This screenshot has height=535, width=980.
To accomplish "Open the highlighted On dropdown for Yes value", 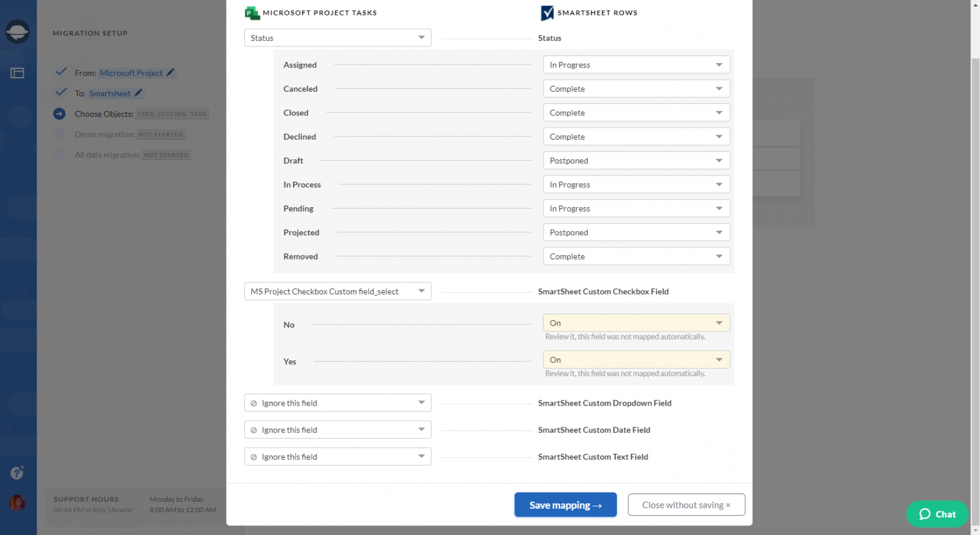I will point(635,359).
